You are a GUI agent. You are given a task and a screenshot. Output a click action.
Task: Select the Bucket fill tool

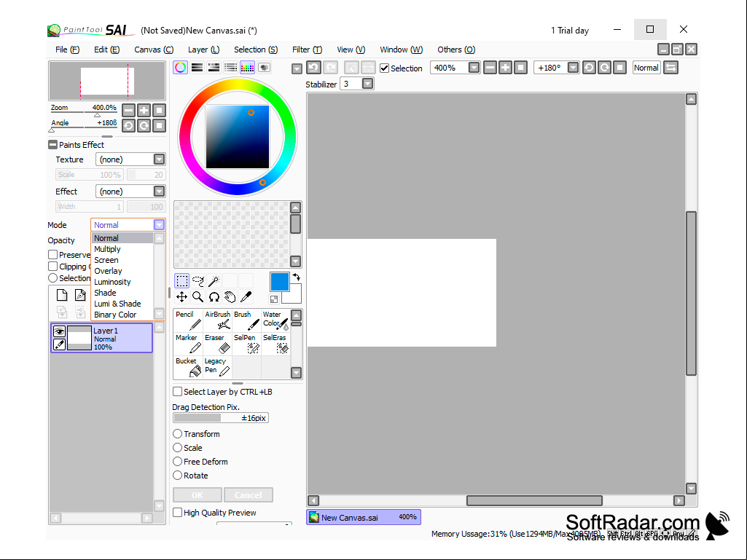click(x=188, y=367)
